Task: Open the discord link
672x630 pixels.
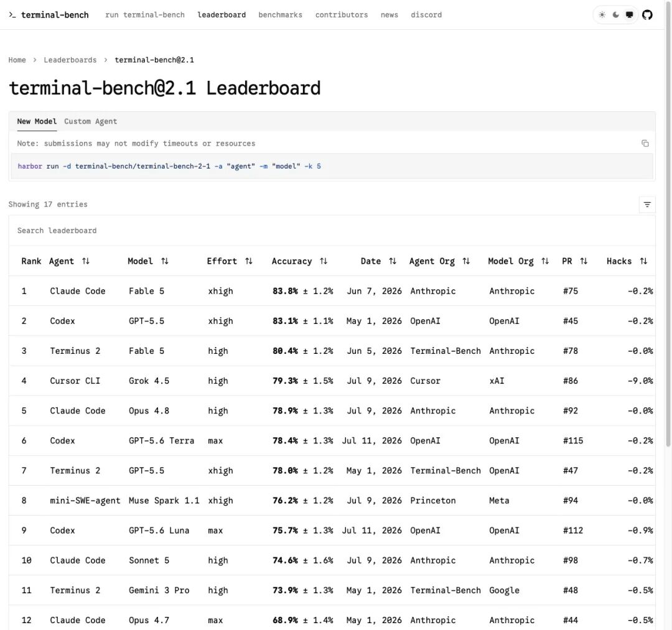Action: tap(426, 15)
